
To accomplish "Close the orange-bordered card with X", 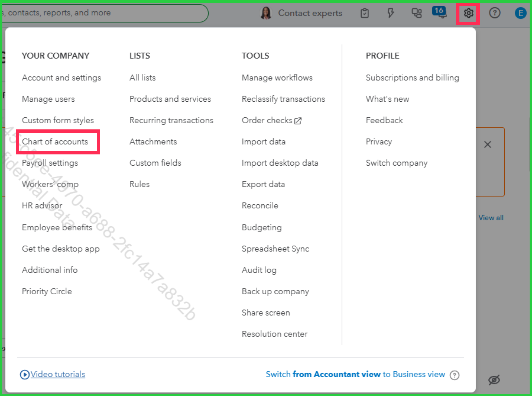I will pyautogui.click(x=487, y=145).
